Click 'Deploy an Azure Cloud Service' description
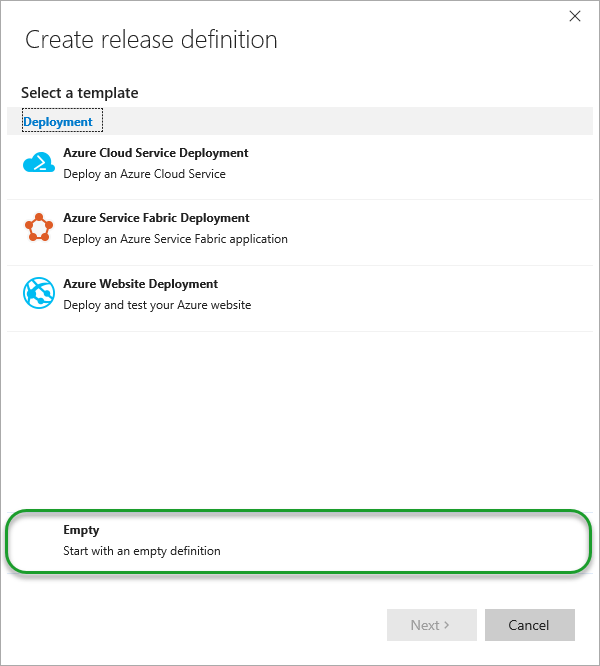The height and width of the screenshot is (666, 600). point(144,174)
